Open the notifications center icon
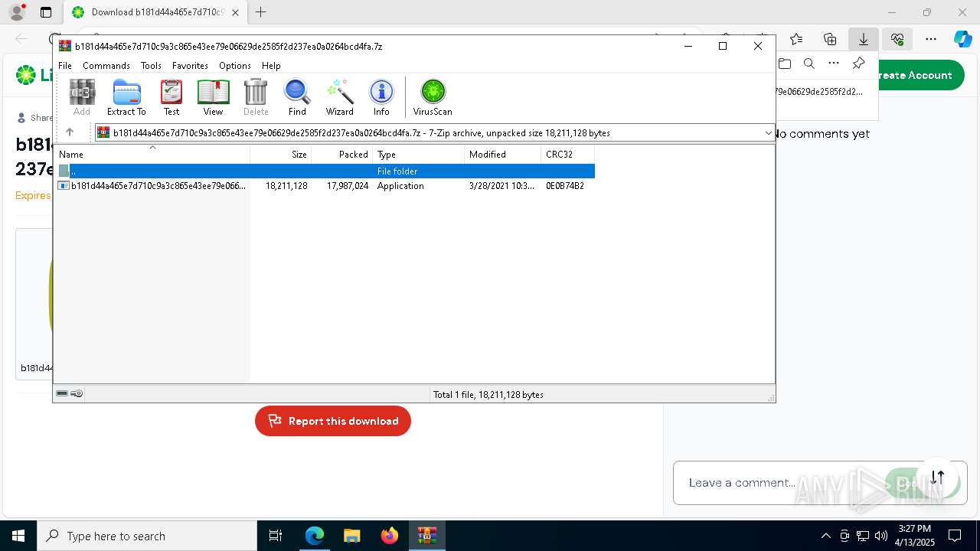 click(x=955, y=536)
